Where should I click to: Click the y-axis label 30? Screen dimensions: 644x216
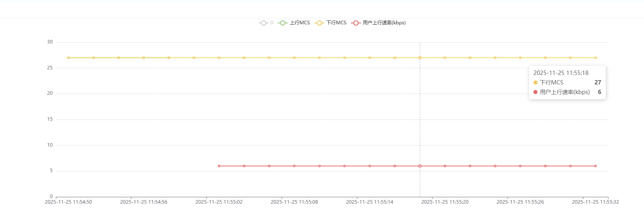coord(50,42)
